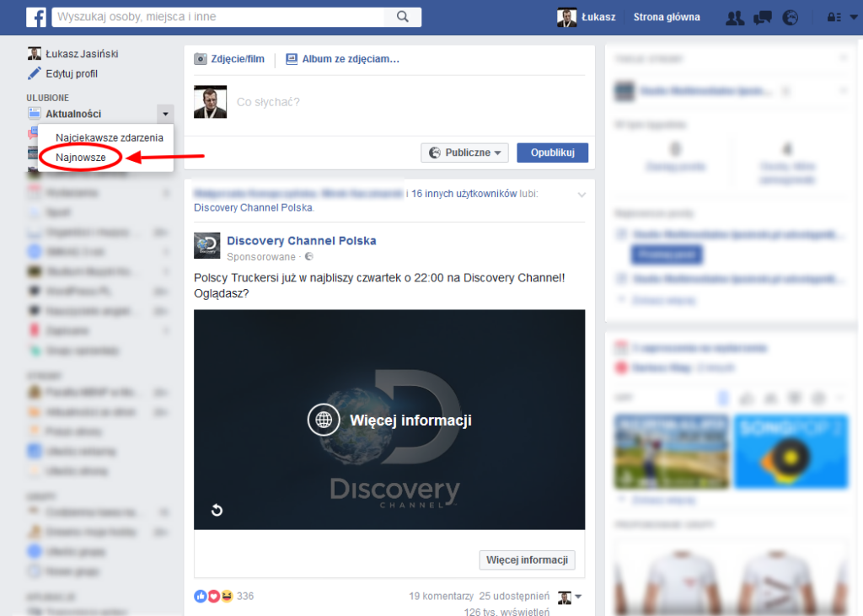This screenshot has width=863, height=616.
Task: Click the Facebook logo icon
Action: point(35,17)
